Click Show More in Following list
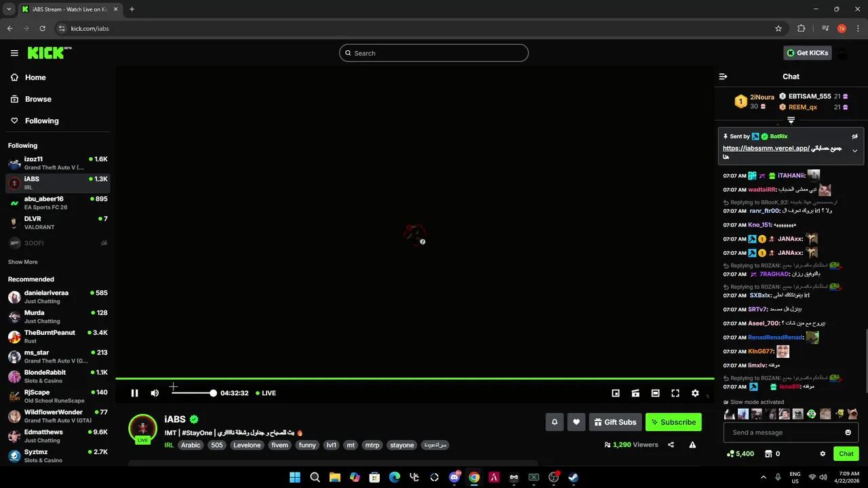 [22, 262]
